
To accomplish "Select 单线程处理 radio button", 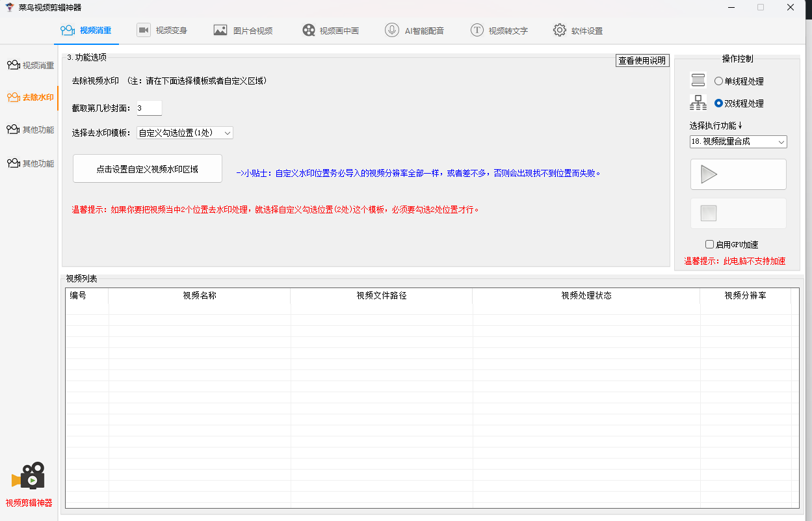I will [718, 81].
